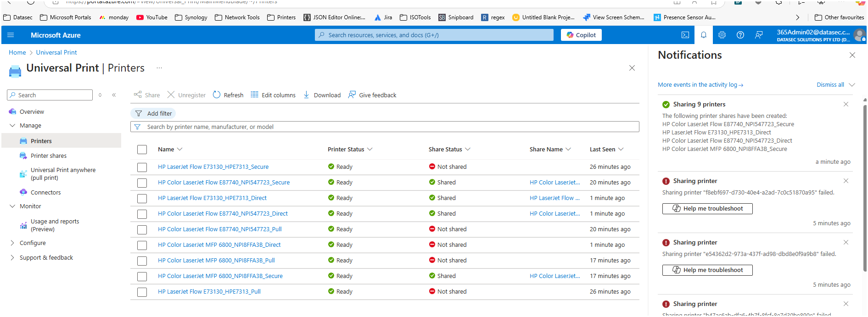Dismiss the e54362d2 failed sharing notification
Image resolution: width=868 pixels, height=317 pixels.
click(x=846, y=242)
